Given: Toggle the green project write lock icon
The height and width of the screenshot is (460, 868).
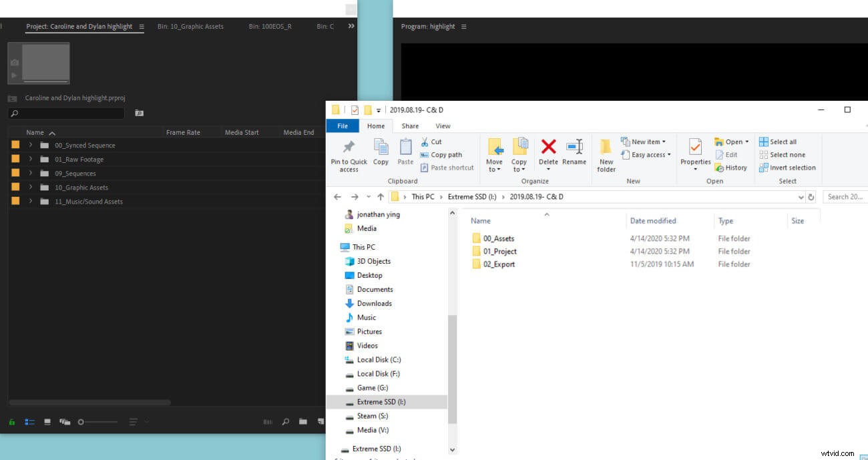Looking at the screenshot, I should [x=12, y=422].
